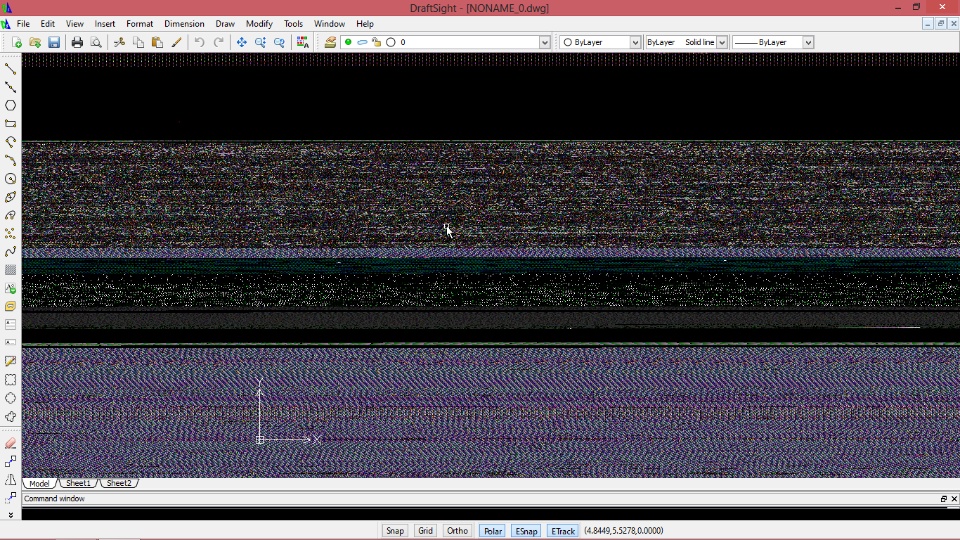
Task: Toggle layer 0 lock icon
Action: [x=377, y=42]
